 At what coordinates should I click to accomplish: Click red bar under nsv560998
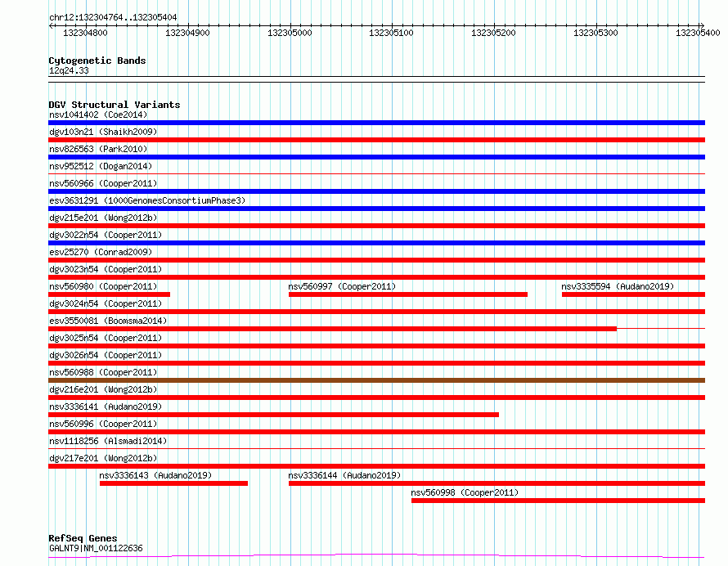pyautogui.click(x=559, y=501)
